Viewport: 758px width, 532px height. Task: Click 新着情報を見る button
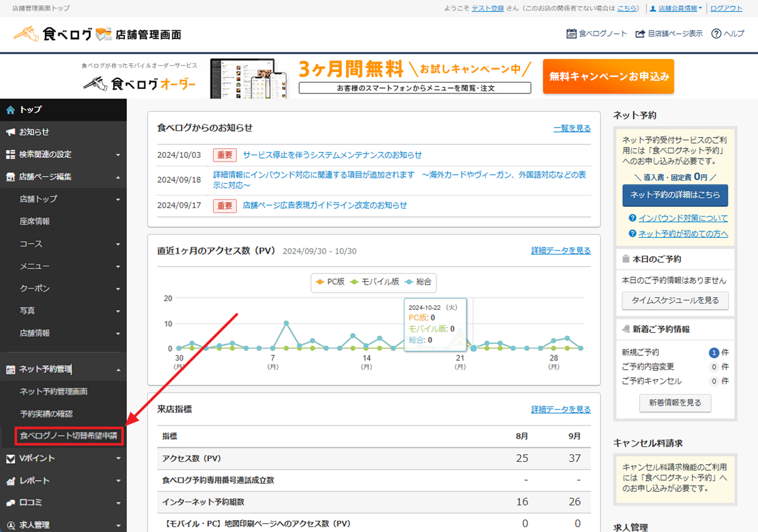click(x=675, y=403)
